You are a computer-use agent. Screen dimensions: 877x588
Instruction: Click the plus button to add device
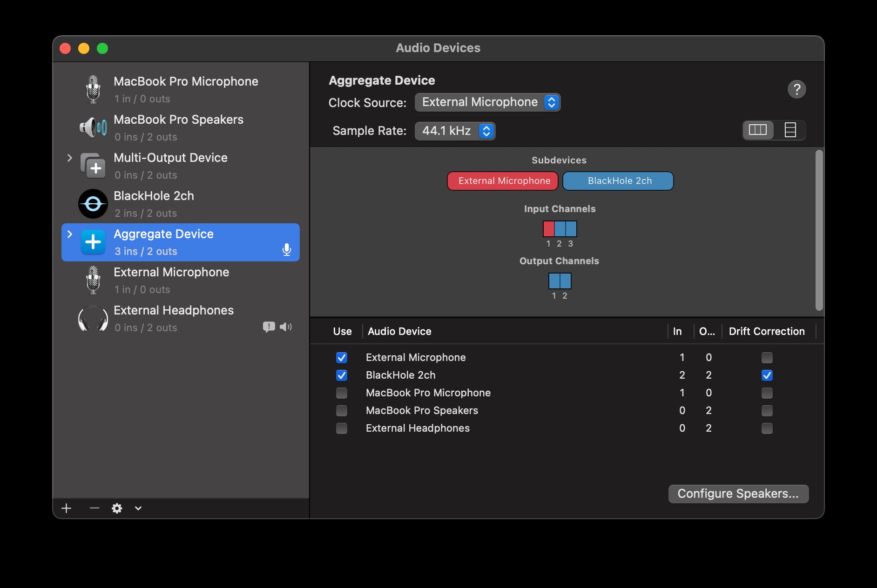[x=67, y=508]
